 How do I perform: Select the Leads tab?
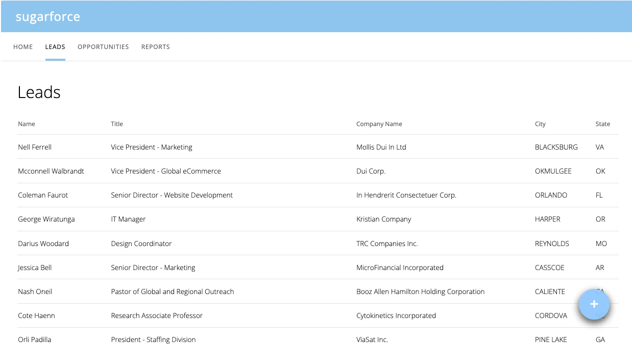click(x=55, y=47)
